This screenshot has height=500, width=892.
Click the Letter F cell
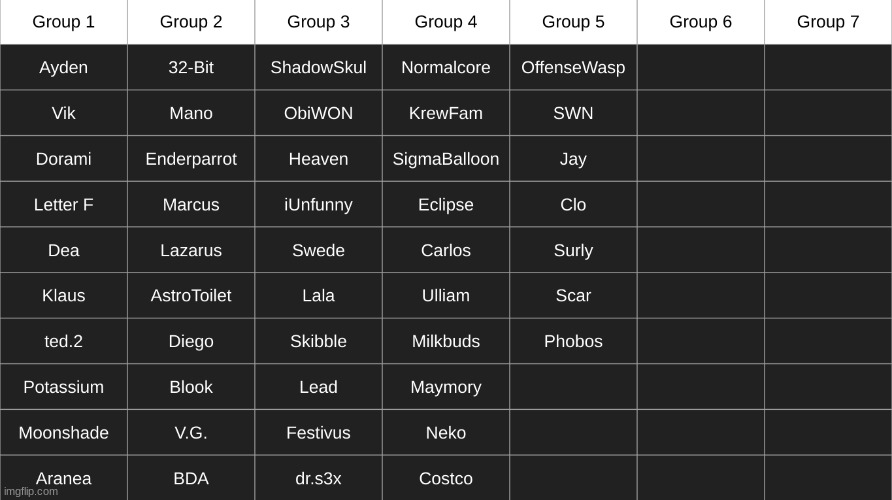[63, 205]
